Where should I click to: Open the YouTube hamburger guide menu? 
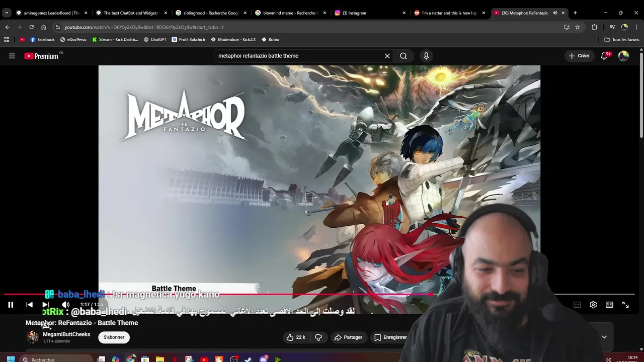coord(12,56)
